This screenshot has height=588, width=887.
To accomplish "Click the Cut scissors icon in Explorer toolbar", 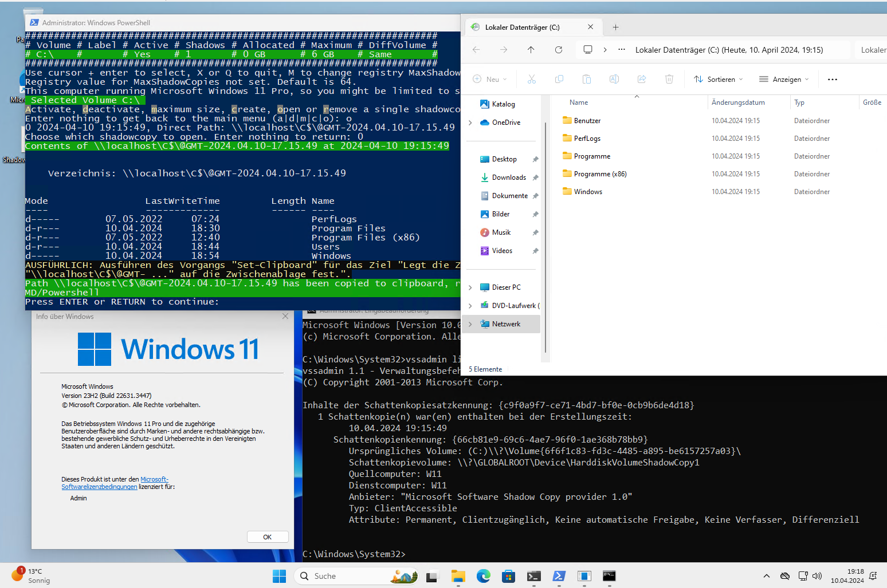I will coord(532,79).
